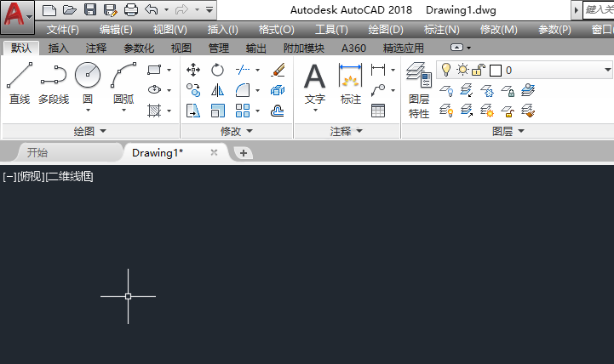Expand the Draw (绘图) panel
Viewport: 614px width, 364px height.
coord(90,131)
